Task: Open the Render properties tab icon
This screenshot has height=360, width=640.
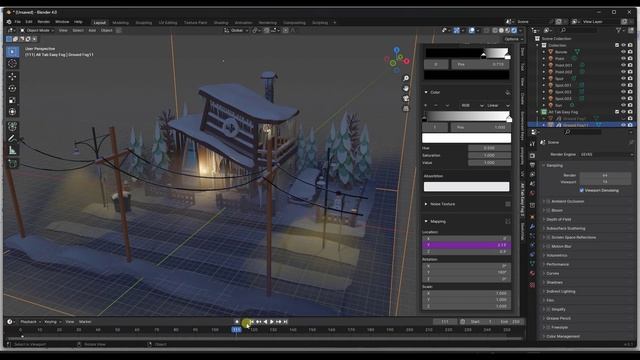Action: pos(532,156)
